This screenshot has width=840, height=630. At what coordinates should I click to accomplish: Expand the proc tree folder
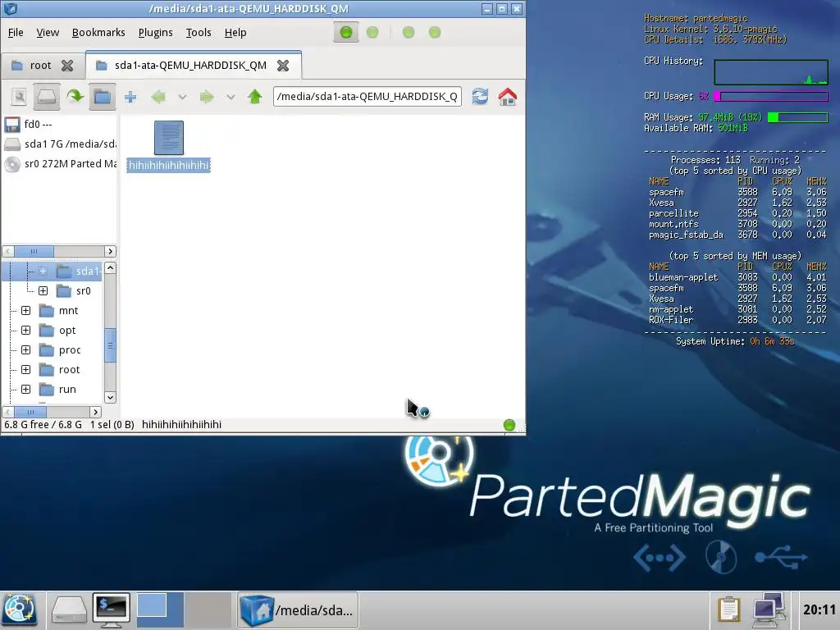pos(25,349)
